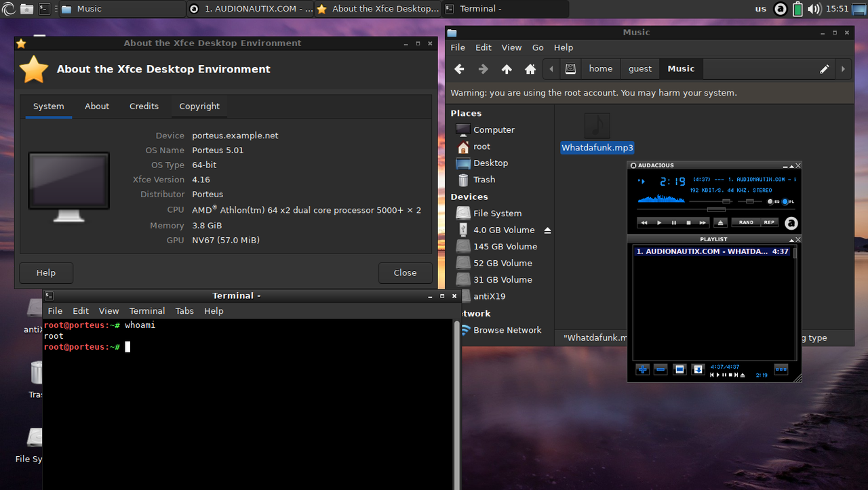Open the Terminal menu in Terminal window
868x490 pixels.
[x=147, y=311]
